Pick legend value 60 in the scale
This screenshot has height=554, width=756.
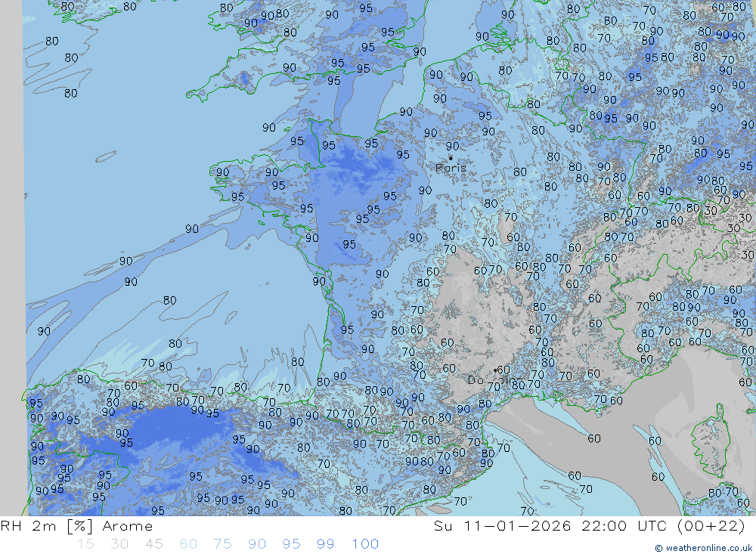188,544
